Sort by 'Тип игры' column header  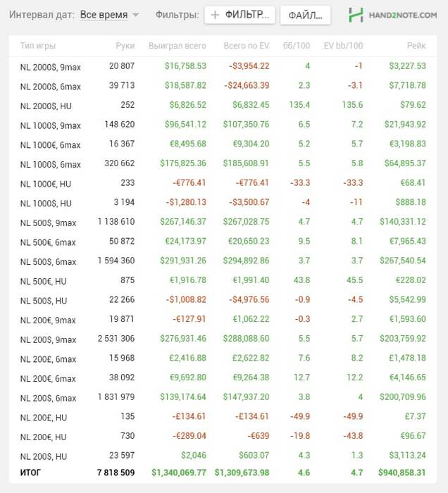pyautogui.click(x=37, y=46)
